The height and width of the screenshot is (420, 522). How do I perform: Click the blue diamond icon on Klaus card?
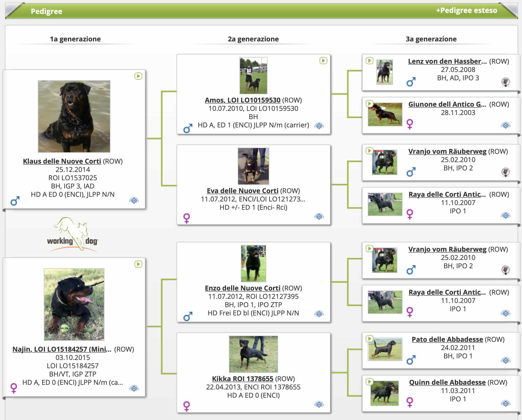(134, 200)
